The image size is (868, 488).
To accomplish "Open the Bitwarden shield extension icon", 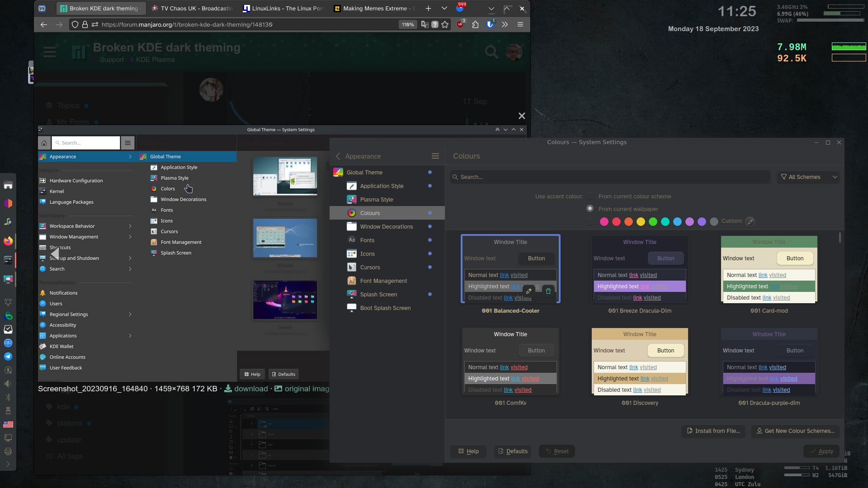I will pyautogui.click(x=490, y=24).
